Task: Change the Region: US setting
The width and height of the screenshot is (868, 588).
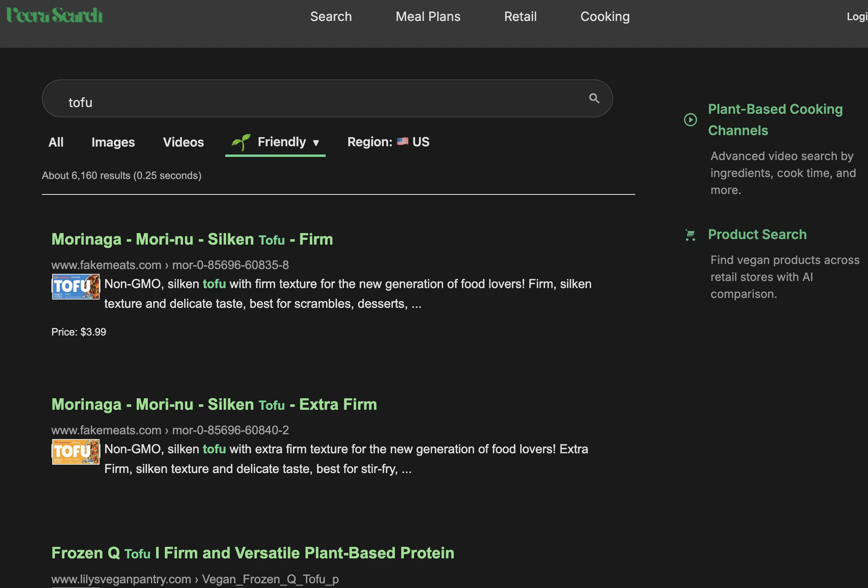Action: click(x=388, y=142)
